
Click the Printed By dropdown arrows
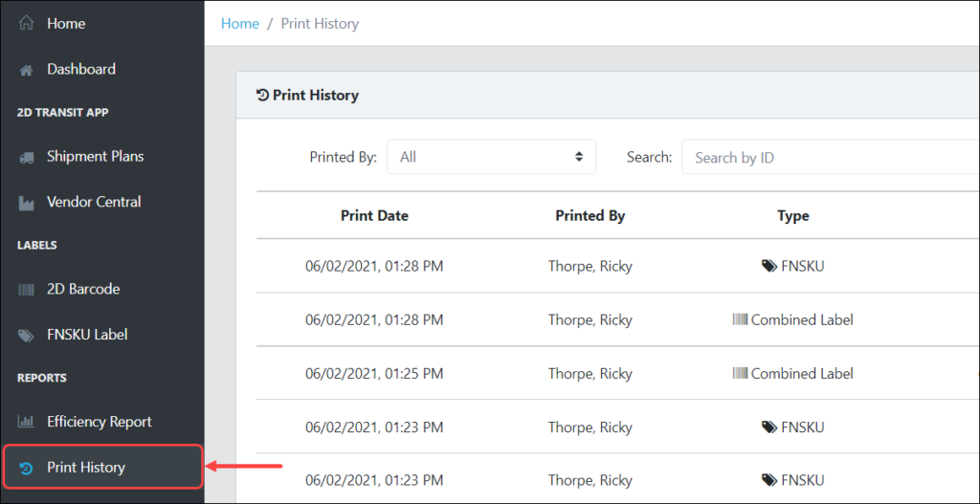(x=579, y=157)
